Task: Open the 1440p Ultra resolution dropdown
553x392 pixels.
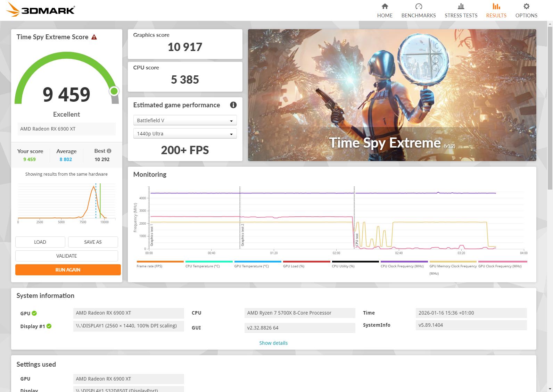Action: pyautogui.click(x=185, y=134)
